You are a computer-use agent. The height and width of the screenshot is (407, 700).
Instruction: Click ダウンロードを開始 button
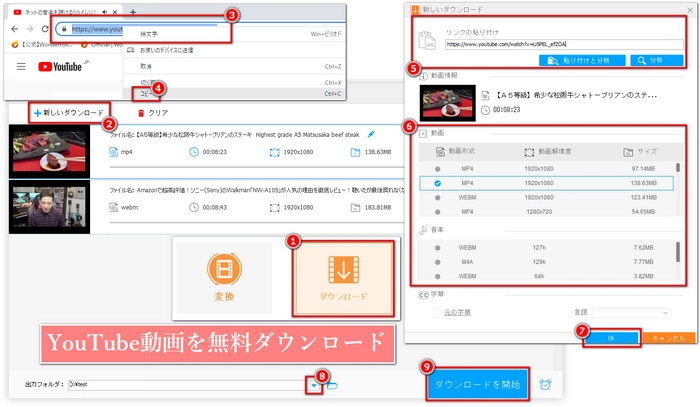point(477,384)
